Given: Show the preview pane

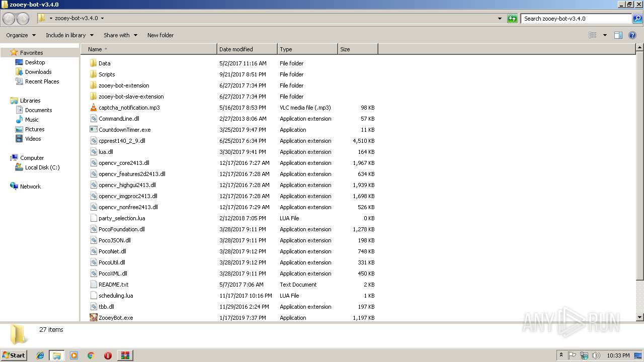Looking at the screenshot, I should (x=618, y=35).
